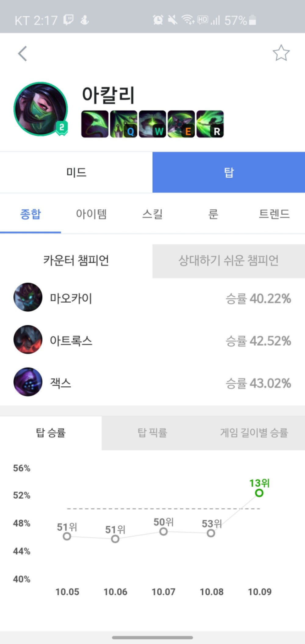Image resolution: width=305 pixels, height=644 pixels.
Task: Open the 스킬 tab
Action: click(x=152, y=214)
